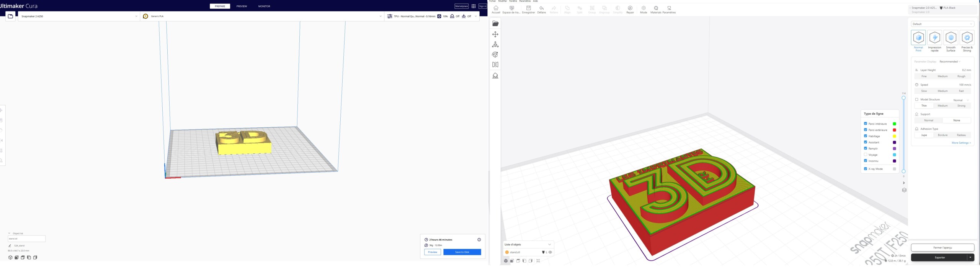Click the Preview button in Cura
This screenshot has width=980, height=270.
pyautogui.click(x=433, y=252)
